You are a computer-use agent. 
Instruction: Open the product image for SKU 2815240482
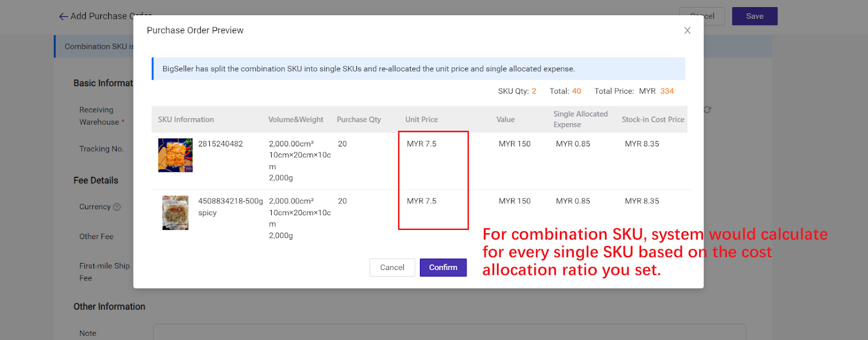tap(175, 155)
